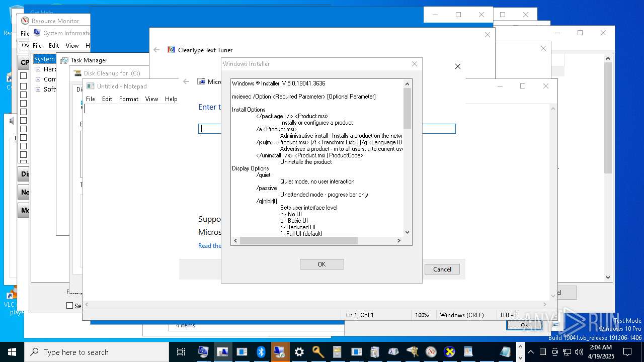Click the Disk Cleanup title bar icon
Image resolution: width=644 pixels, height=362 pixels.
[x=77, y=73]
